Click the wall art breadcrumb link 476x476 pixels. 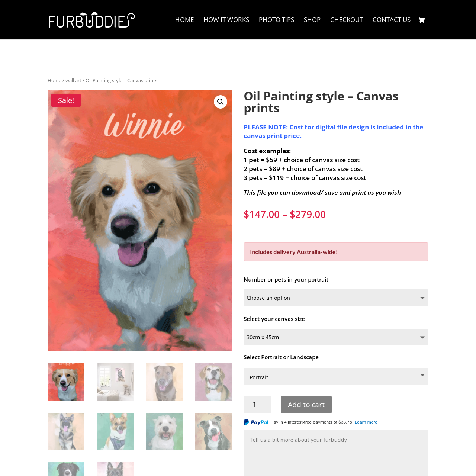73,80
